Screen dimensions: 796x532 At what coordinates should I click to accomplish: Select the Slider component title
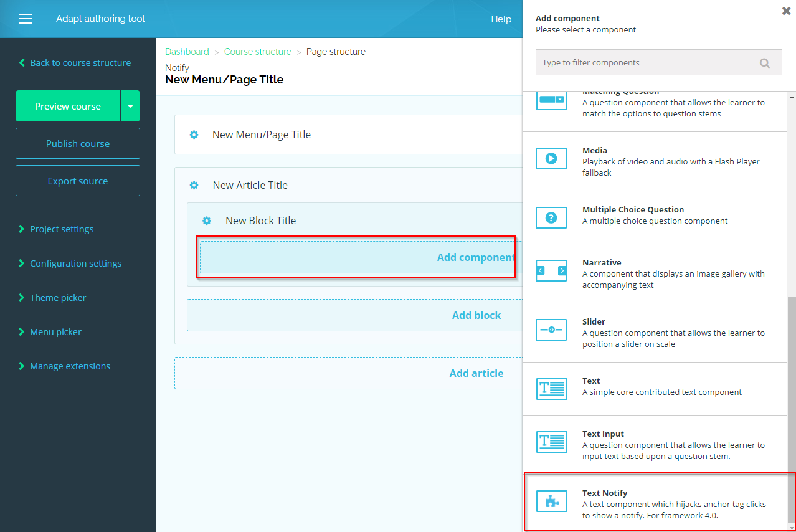pyautogui.click(x=594, y=321)
